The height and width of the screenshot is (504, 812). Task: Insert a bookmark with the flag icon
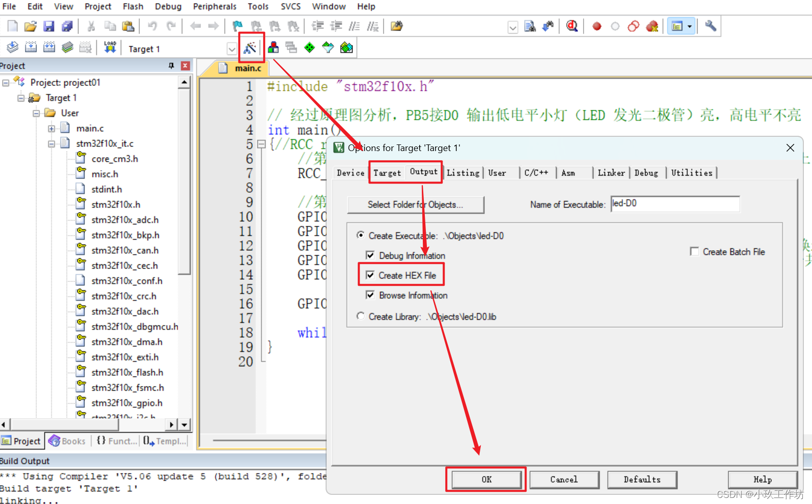click(237, 26)
